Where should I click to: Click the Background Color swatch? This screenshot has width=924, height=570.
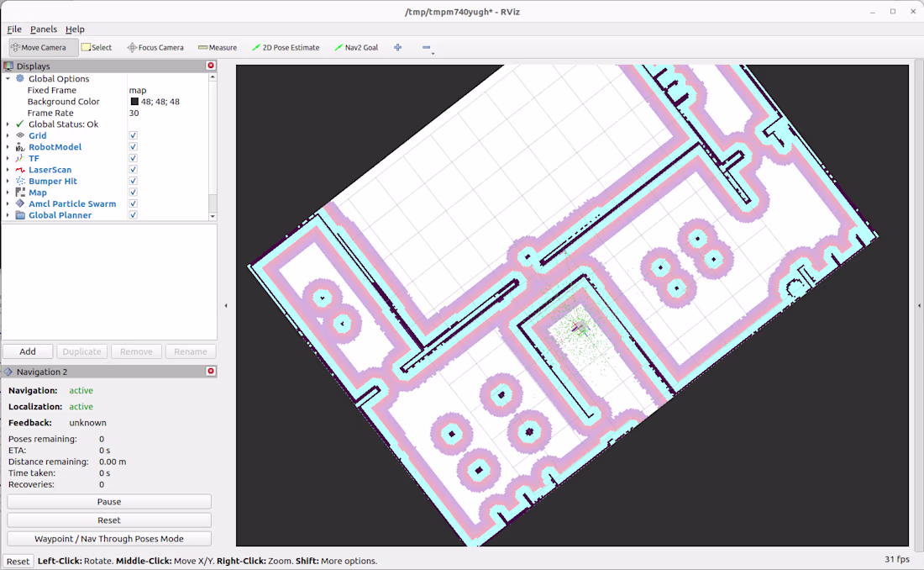(x=134, y=102)
